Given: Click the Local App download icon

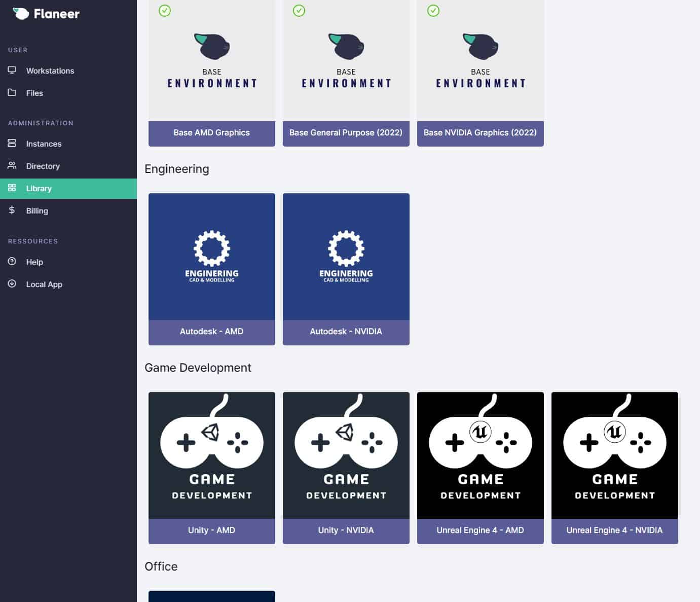Looking at the screenshot, I should click(12, 284).
